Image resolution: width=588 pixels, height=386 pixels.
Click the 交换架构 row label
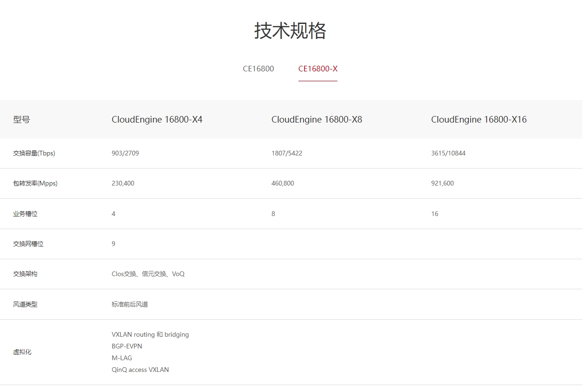tap(25, 274)
